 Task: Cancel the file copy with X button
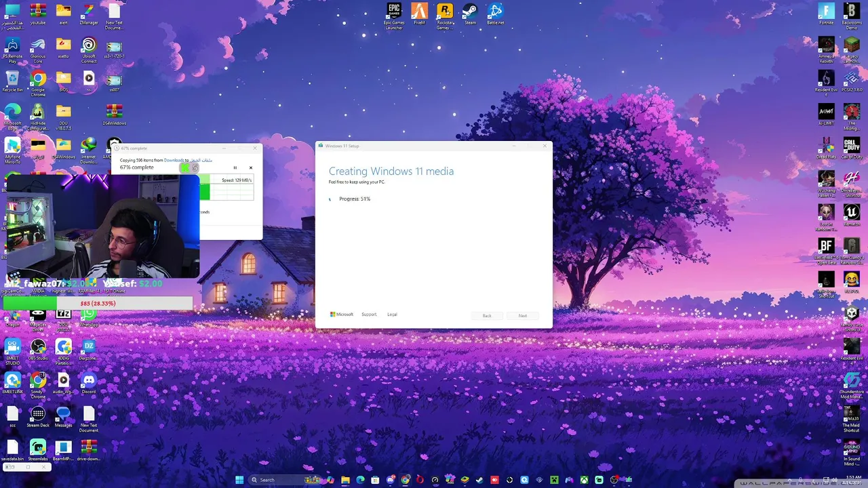pyautogui.click(x=251, y=167)
